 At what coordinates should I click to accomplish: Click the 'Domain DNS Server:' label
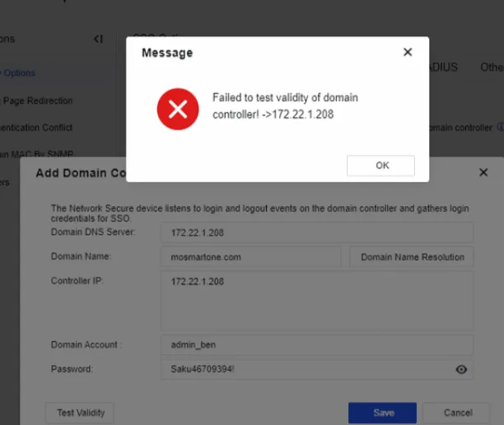pyautogui.click(x=93, y=231)
